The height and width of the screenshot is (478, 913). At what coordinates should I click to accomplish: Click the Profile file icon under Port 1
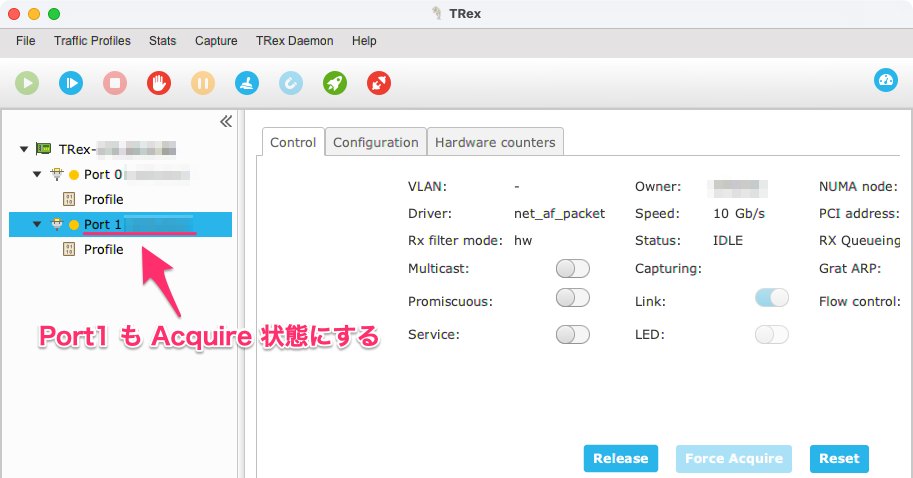pos(69,250)
